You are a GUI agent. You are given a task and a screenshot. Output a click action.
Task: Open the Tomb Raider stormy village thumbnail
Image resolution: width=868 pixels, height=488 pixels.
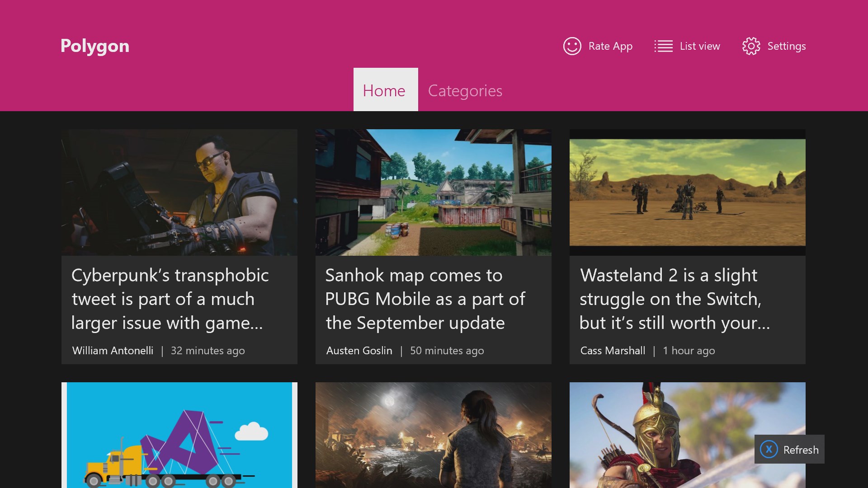(433, 435)
